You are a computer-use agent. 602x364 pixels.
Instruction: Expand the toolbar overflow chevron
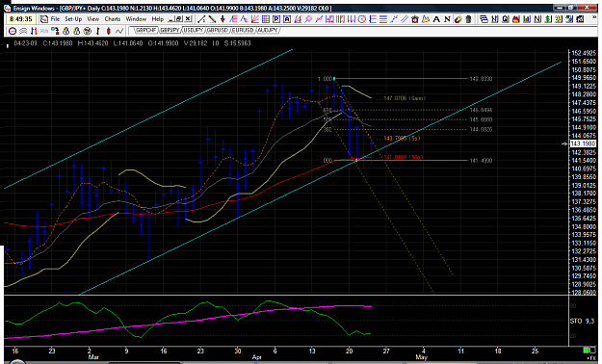click(594, 17)
